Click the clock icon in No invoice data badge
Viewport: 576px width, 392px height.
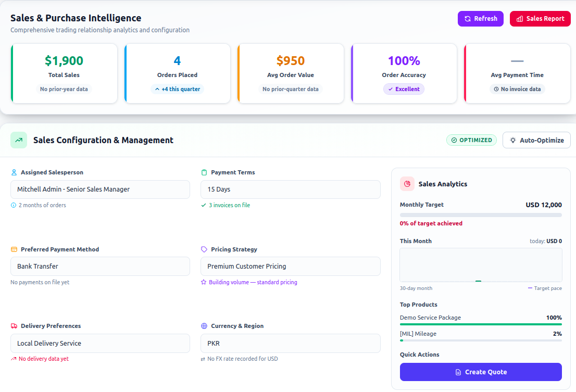496,89
